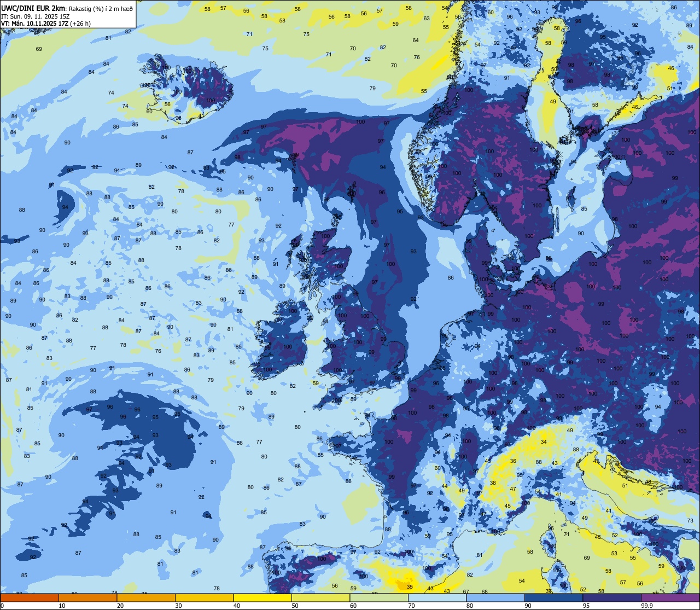Click the 30–40 golden legend swatch
The width and height of the screenshot is (700, 610).
click(204, 597)
